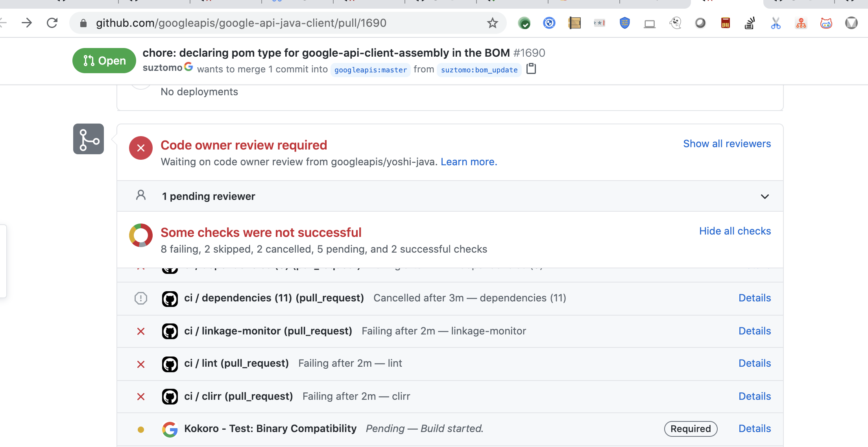Click Hide all checks toggle link
This screenshot has width=868, height=447.
click(735, 231)
